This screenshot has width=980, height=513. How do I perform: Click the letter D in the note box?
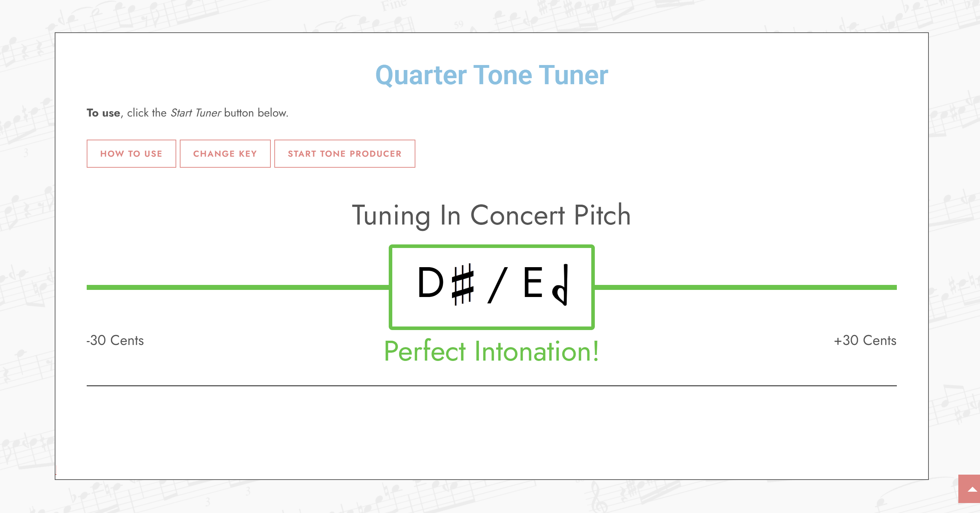click(430, 282)
